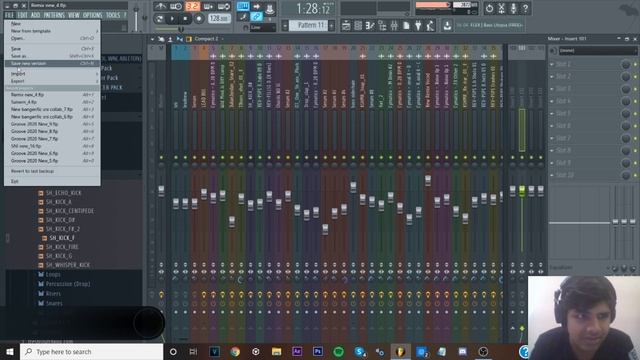Open the Line snap dropdown
The image size is (640, 360).
262,27
